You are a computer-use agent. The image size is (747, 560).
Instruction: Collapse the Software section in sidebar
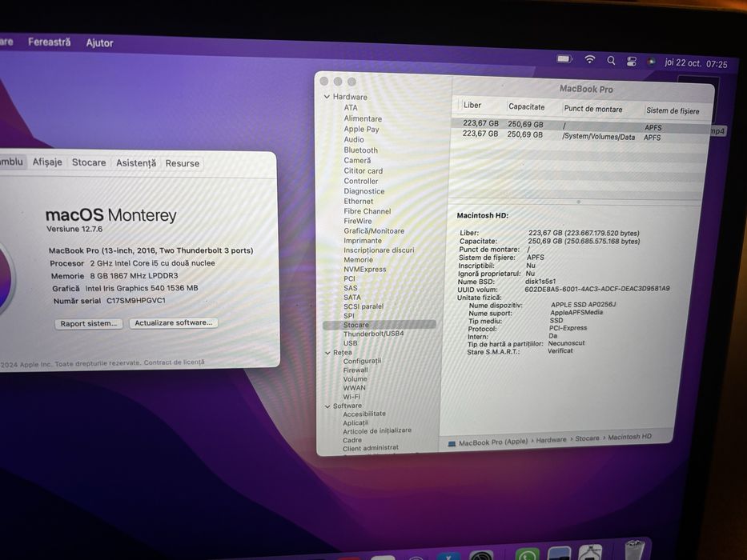(327, 406)
